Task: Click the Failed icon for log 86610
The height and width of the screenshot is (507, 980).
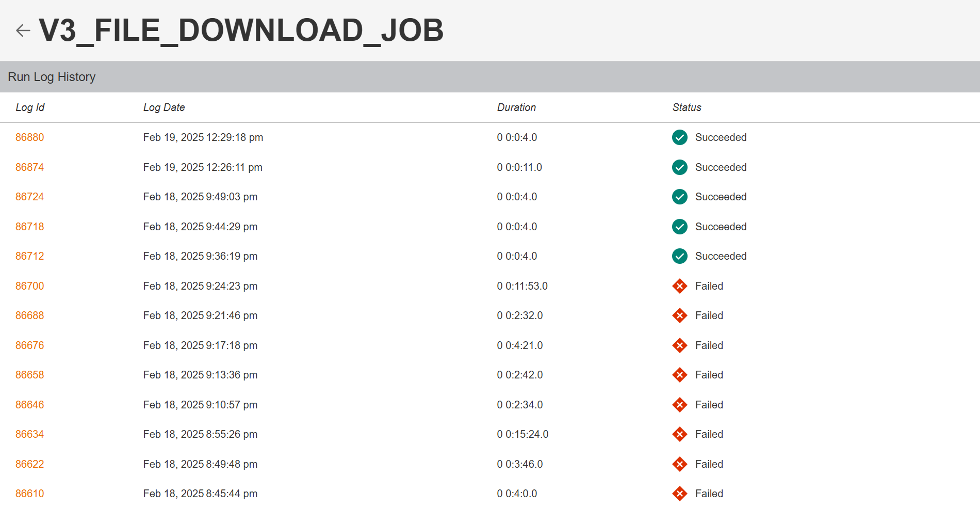Action: (679, 494)
